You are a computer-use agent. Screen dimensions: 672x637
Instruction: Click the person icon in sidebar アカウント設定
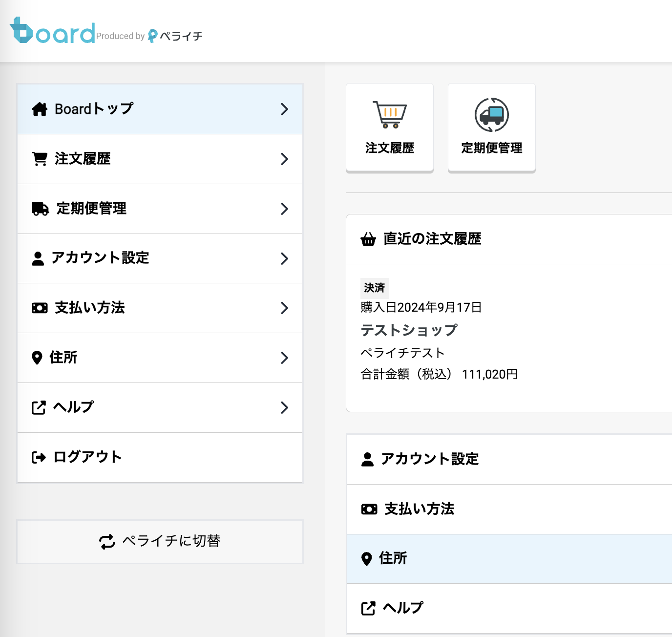[x=38, y=258]
